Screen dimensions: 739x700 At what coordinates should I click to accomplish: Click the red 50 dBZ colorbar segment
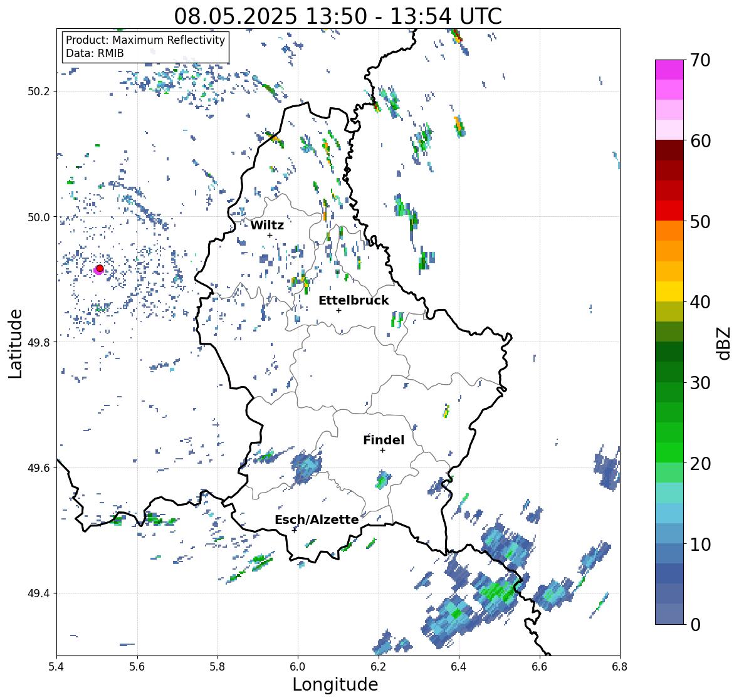pos(669,211)
